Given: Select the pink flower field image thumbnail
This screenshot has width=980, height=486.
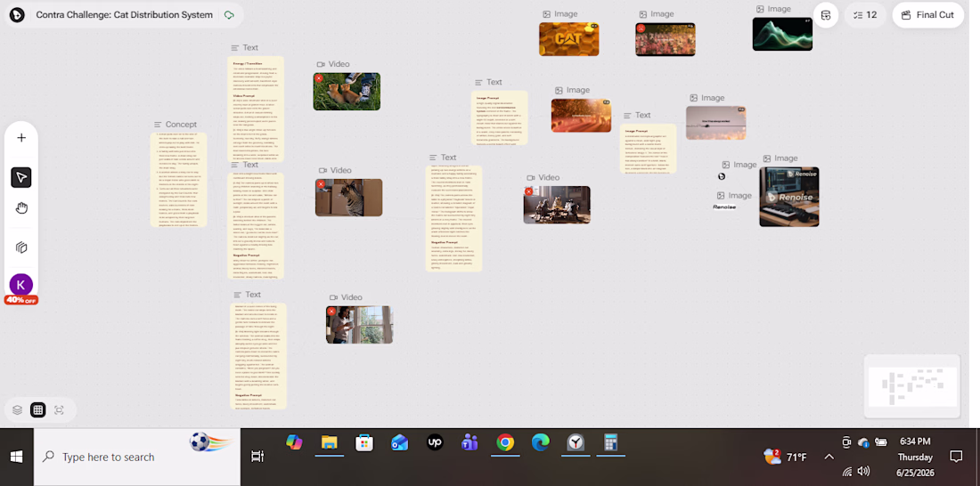Looking at the screenshot, I should click(666, 39).
